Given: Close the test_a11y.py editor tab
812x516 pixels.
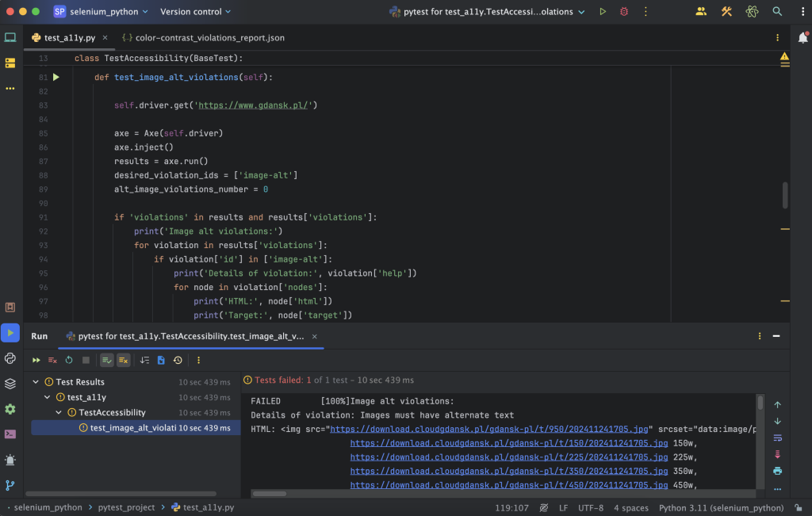Looking at the screenshot, I should click(x=105, y=38).
